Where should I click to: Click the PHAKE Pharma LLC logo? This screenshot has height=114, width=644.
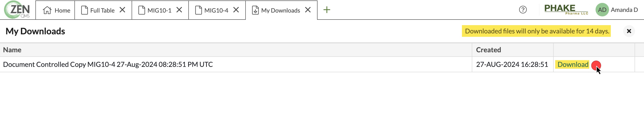[566, 10]
